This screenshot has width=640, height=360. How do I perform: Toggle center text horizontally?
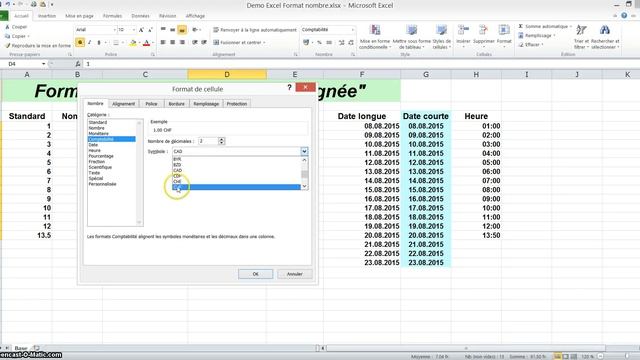(x=172, y=42)
